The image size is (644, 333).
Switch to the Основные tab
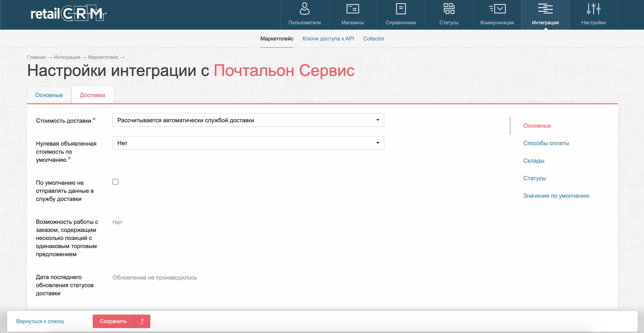(x=49, y=95)
